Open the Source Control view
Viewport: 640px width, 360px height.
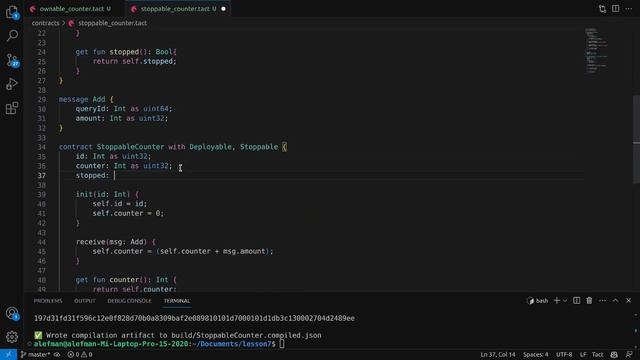click(x=12, y=60)
